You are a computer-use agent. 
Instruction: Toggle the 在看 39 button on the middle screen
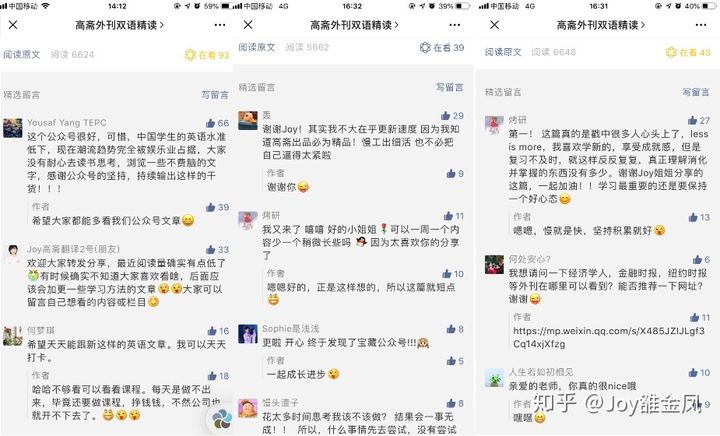442,48
